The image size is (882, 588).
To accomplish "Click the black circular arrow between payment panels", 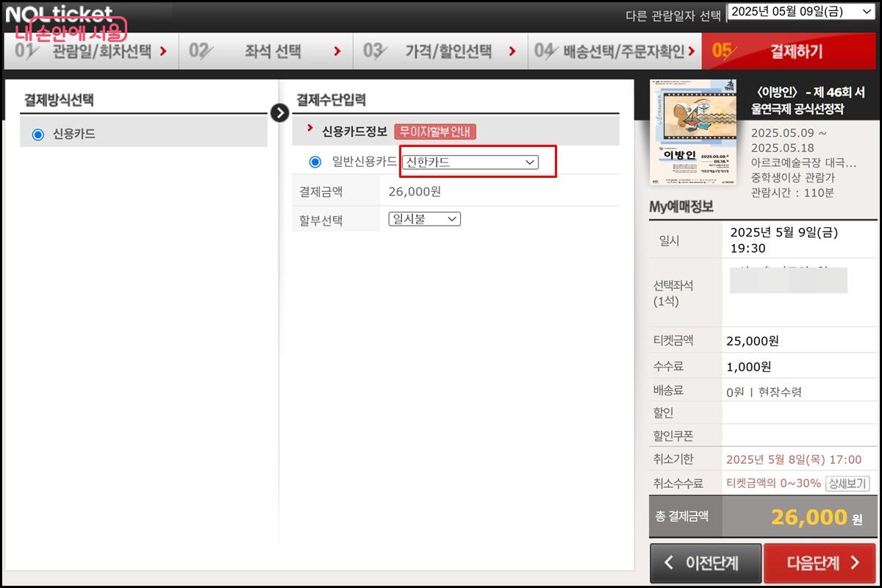I will tap(279, 113).
